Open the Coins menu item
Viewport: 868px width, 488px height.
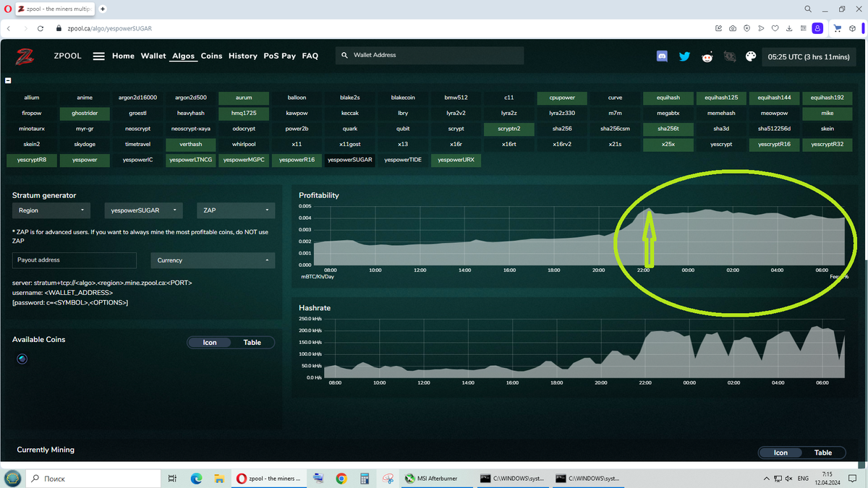211,56
